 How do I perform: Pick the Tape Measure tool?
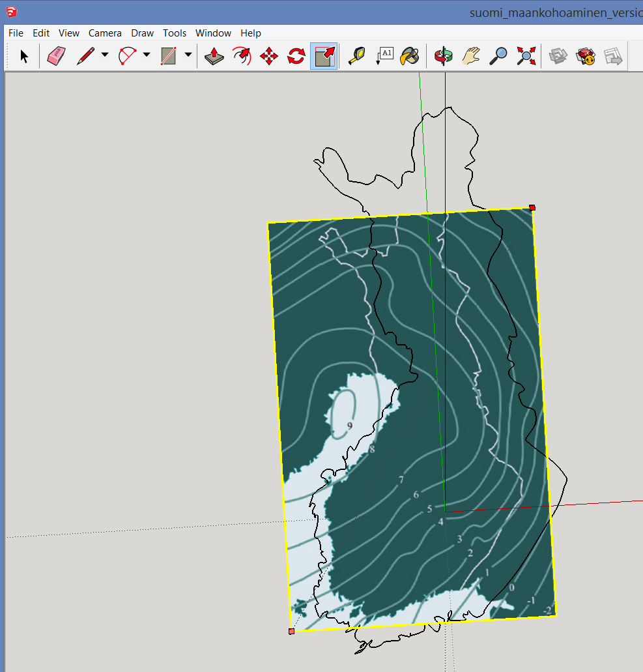(x=356, y=56)
